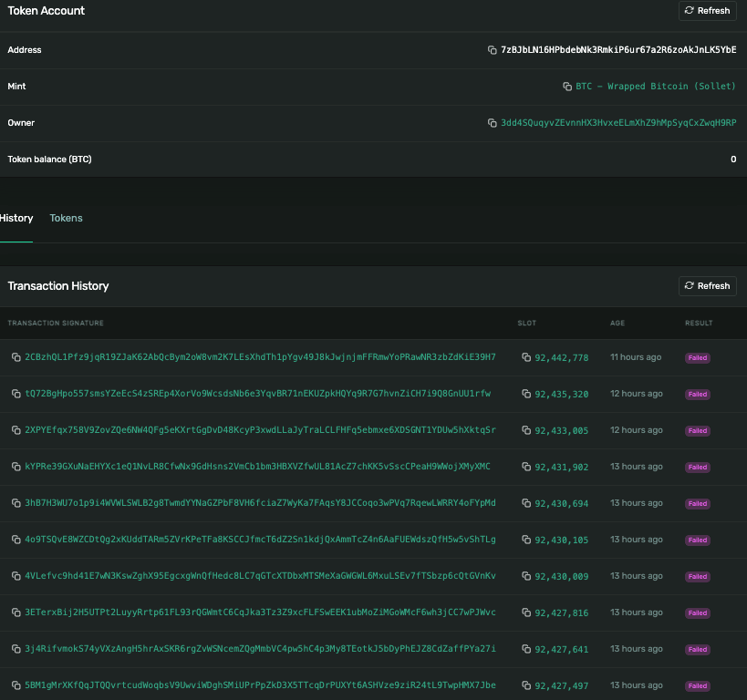Click Refresh in the Token Account header
The width and height of the screenshot is (747, 700).
coord(707,11)
